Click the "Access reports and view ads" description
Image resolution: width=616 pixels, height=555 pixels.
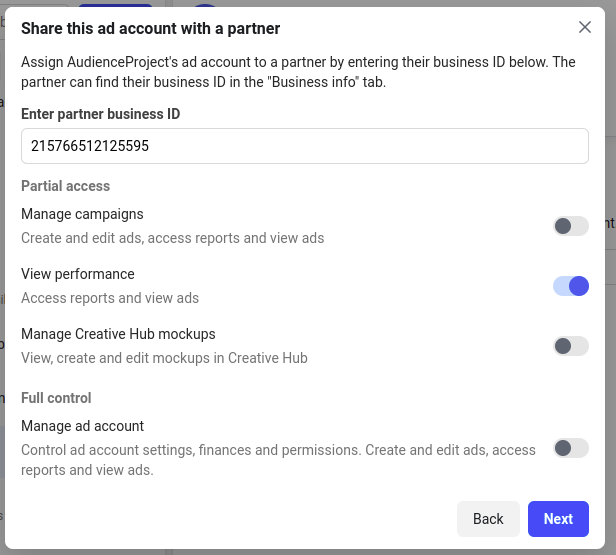[x=110, y=298]
